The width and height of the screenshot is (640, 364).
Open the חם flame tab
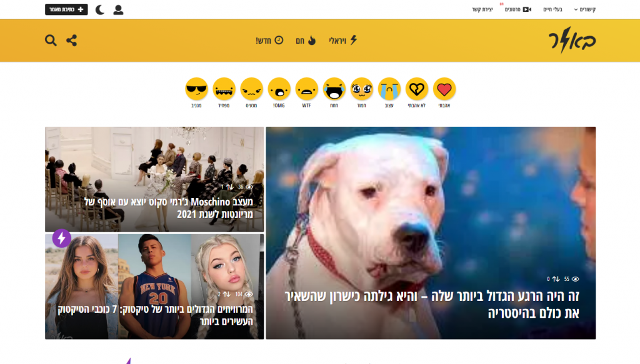click(306, 41)
